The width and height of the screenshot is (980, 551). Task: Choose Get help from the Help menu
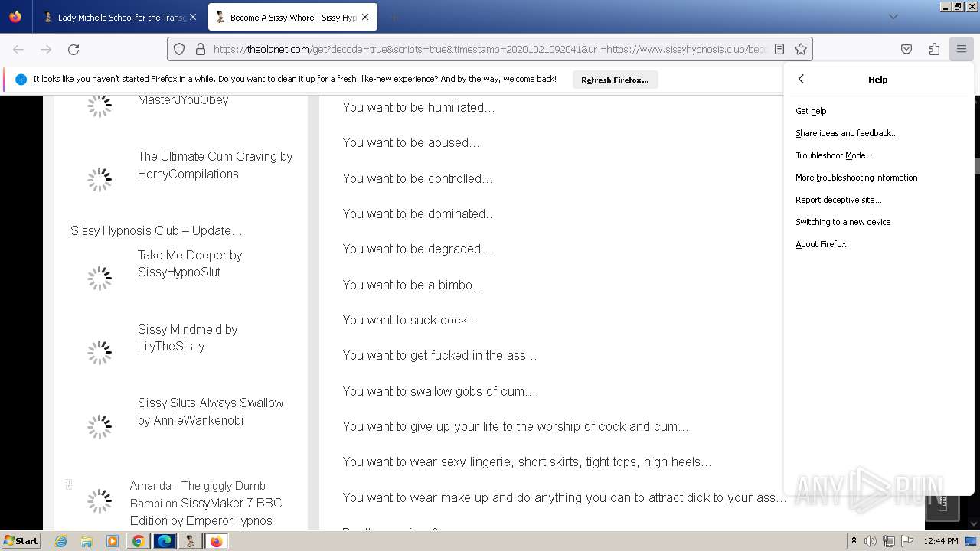(878, 111)
